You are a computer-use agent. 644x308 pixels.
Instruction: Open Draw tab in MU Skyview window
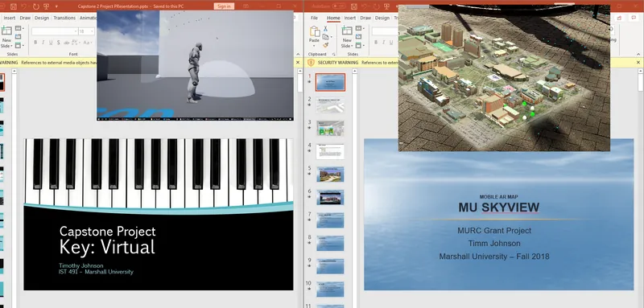[x=365, y=18]
